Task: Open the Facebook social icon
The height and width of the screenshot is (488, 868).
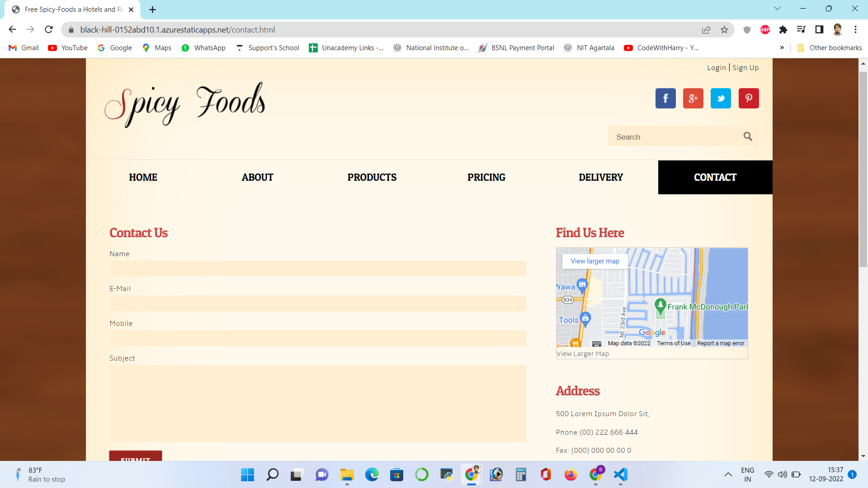Action: click(665, 98)
